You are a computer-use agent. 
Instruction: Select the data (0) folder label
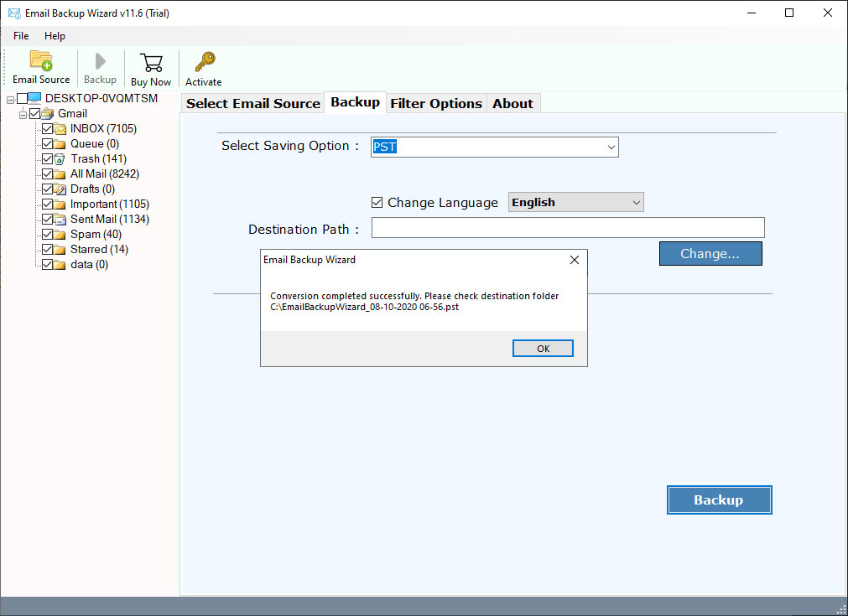[89, 265]
